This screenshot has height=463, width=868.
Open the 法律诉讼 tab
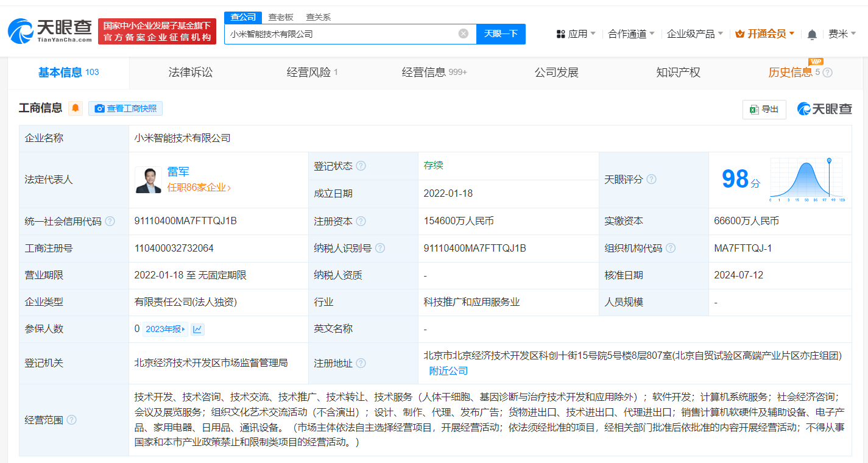click(191, 72)
